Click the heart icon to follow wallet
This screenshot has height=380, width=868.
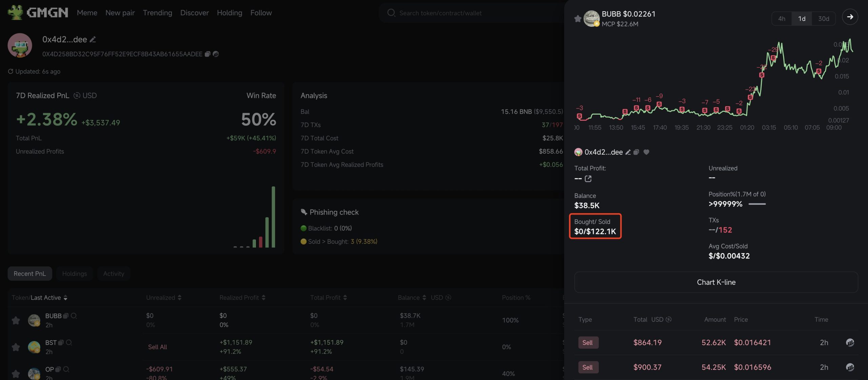point(646,152)
